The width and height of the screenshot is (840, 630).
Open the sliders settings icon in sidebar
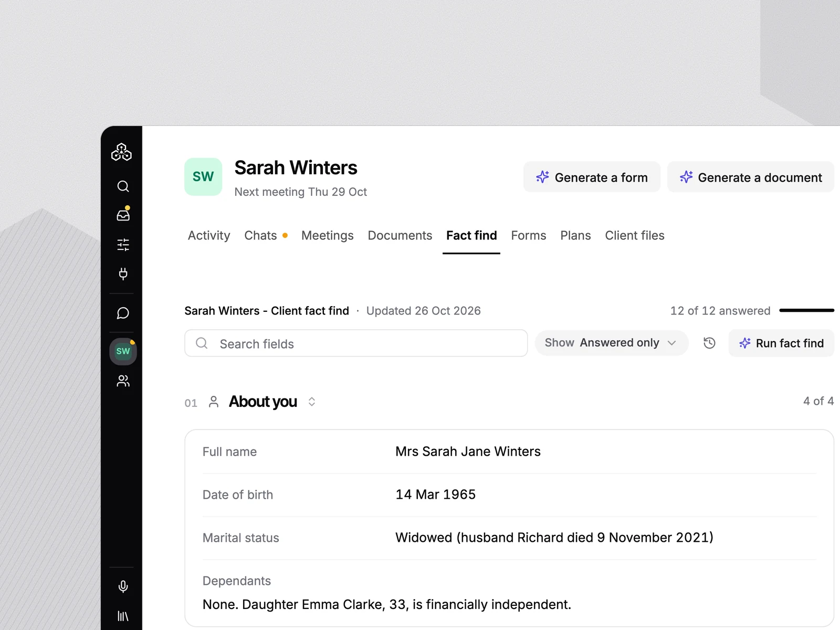pos(123,245)
